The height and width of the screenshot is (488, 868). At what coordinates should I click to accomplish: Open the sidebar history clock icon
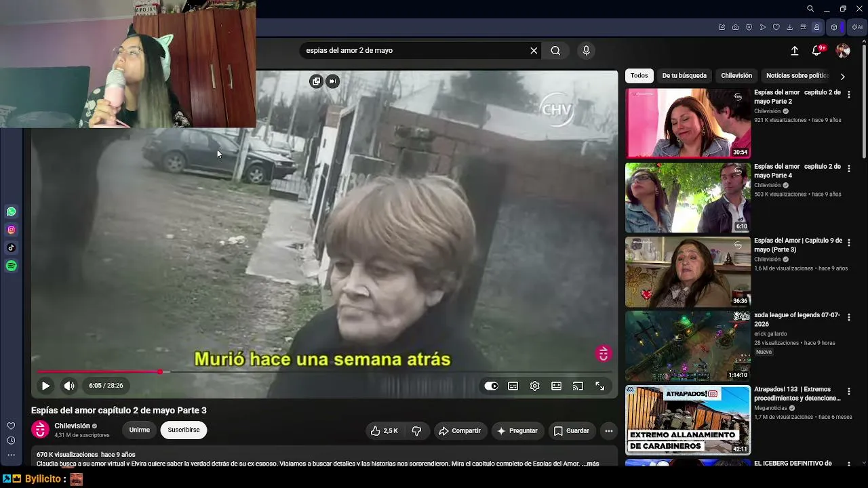click(x=11, y=441)
